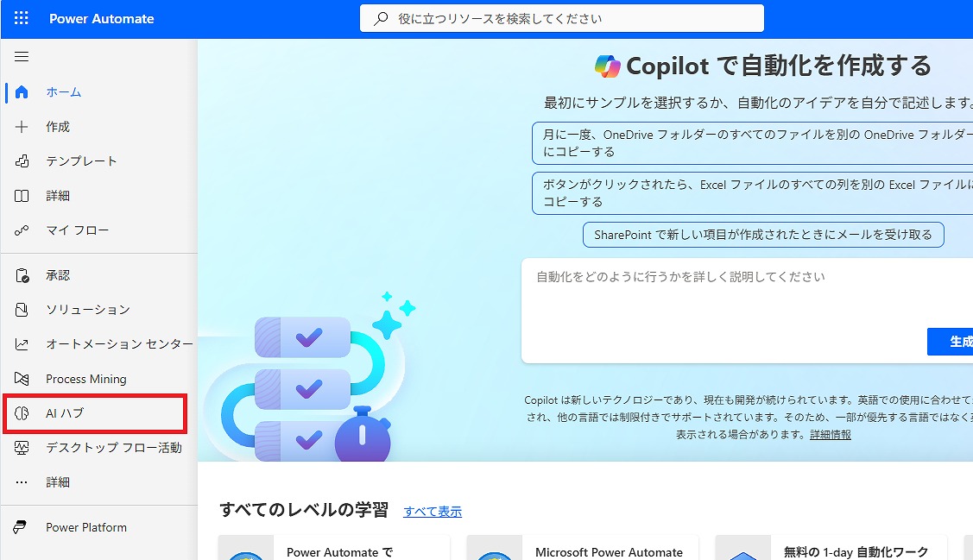Click the Process Mining icon
The height and width of the screenshot is (560, 973).
[x=22, y=379]
